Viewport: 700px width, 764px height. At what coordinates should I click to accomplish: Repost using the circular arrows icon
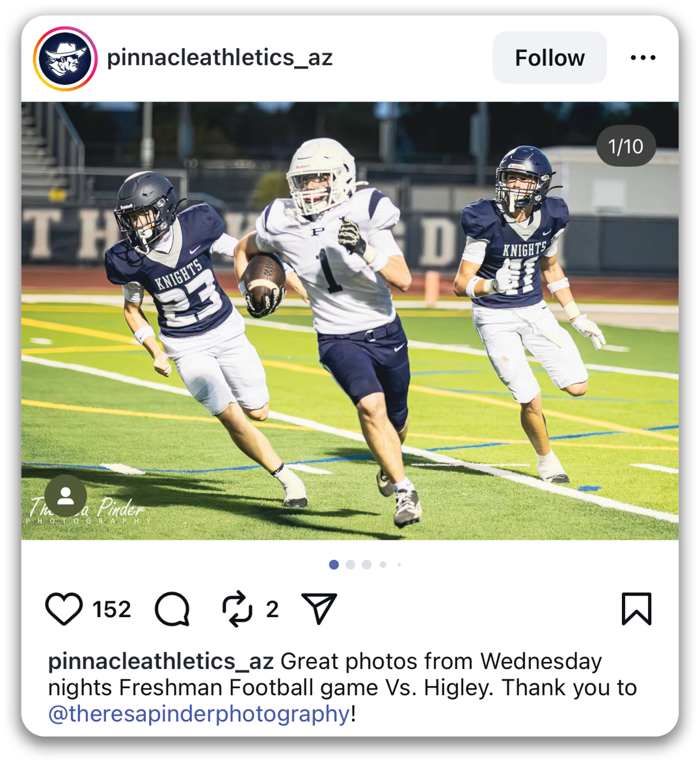coord(237,609)
